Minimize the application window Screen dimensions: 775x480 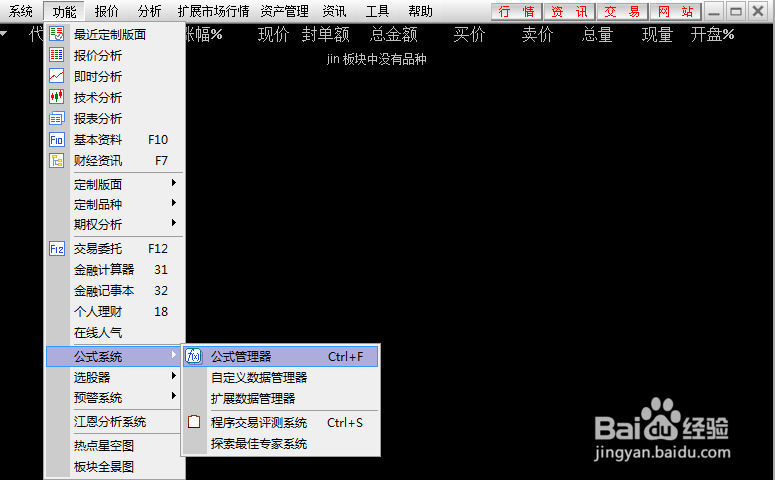pos(714,11)
